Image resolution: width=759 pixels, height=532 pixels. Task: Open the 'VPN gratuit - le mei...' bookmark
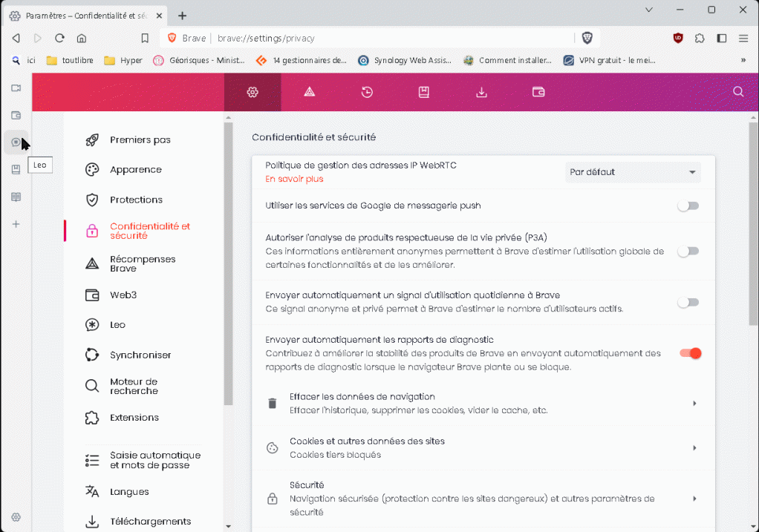pyautogui.click(x=610, y=60)
